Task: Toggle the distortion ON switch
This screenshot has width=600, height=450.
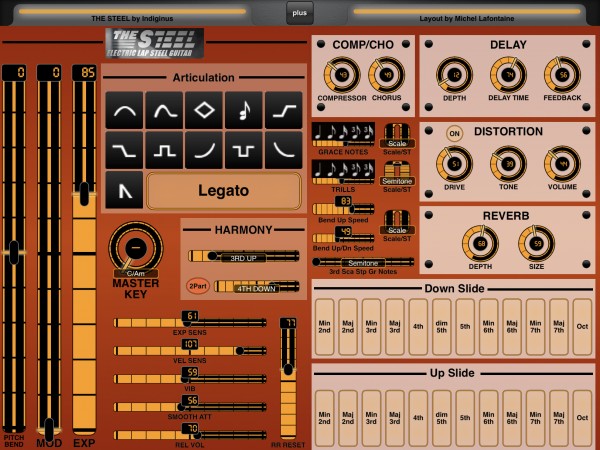Action: (454, 134)
